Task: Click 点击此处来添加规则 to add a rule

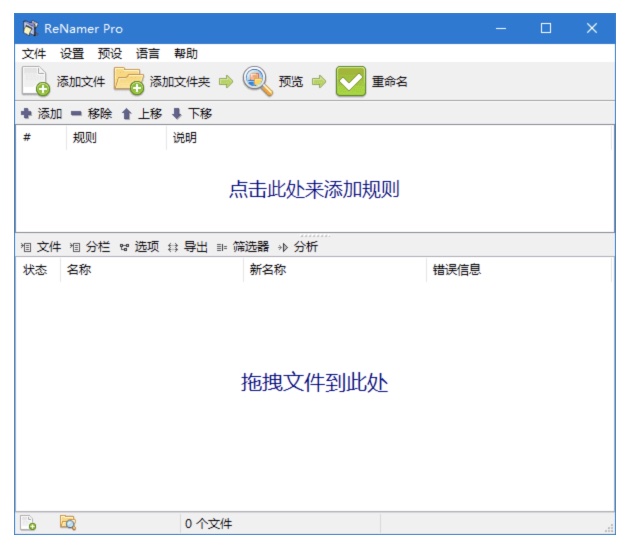Action: pos(314,189)
